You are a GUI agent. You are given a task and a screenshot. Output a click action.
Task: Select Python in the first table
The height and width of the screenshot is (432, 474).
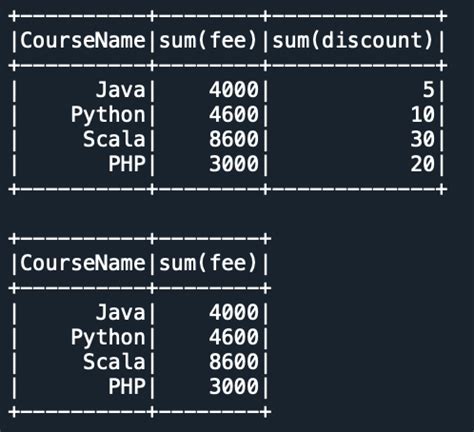(x=108, y=115)
